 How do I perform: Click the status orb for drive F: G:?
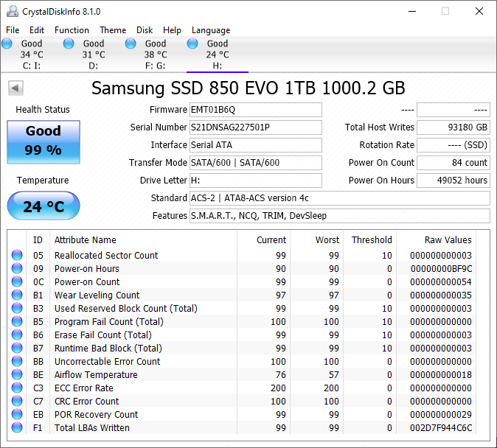pyautogui.click(x=131, y=44)
